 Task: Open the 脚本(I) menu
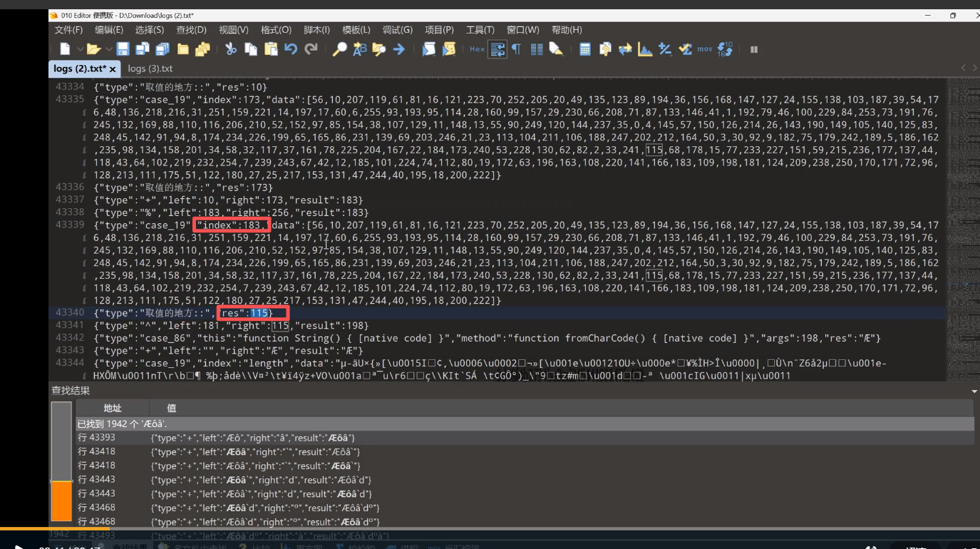316,30
